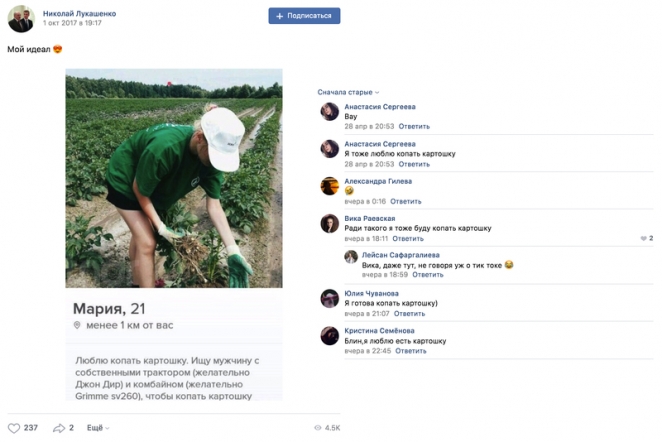
Task: Click Вика Раевская's avatar picture
Action: [329, 224]
